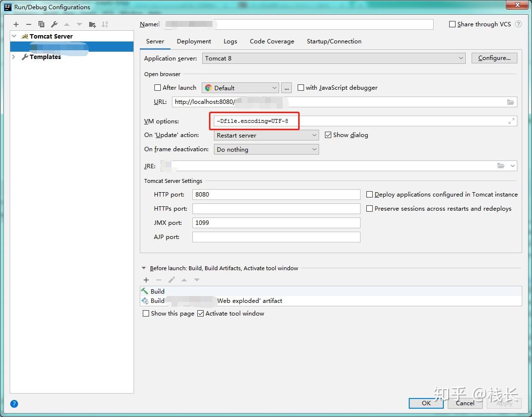The image size is (532, 417).
Task: Create a new folder with the folder icon
Action: click(92, 24)
